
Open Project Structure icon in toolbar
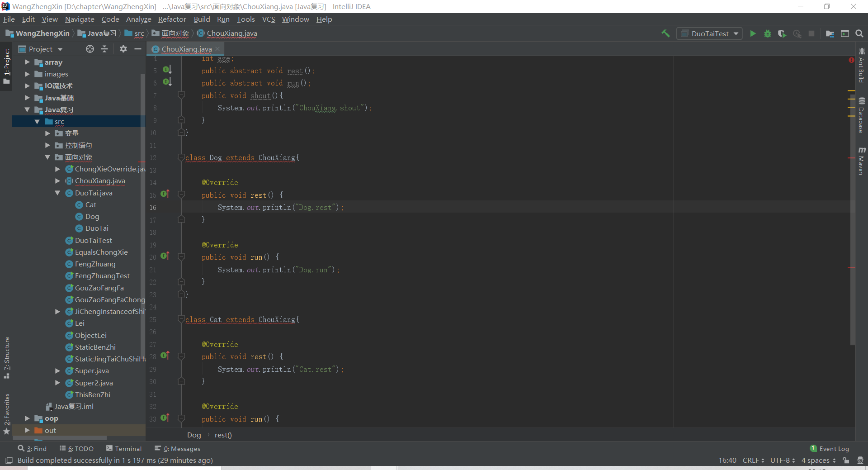pos(830,33)
